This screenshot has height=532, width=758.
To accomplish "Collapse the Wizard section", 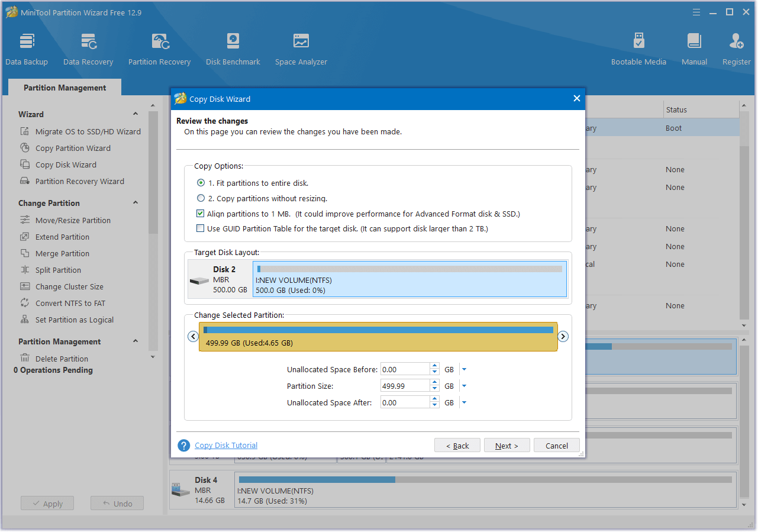I will point(136,114).
